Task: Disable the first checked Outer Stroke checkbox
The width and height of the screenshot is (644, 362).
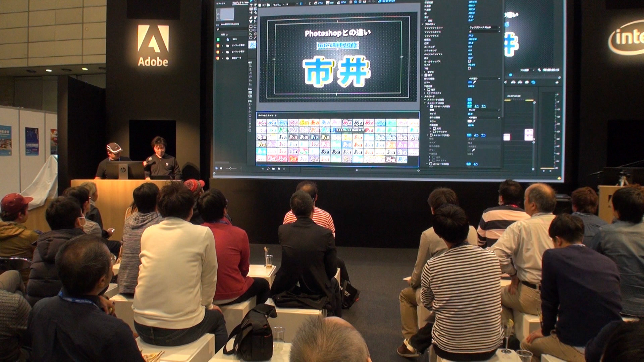Action: pos(431,106)
